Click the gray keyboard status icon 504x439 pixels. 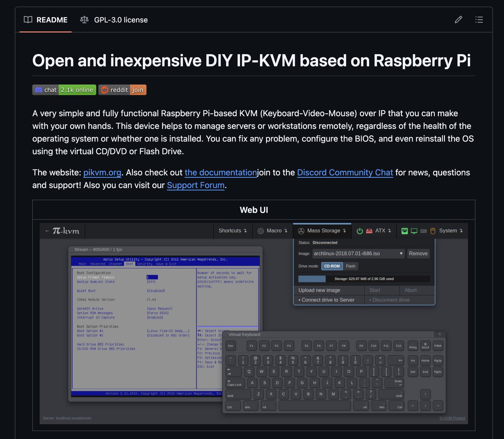tap(423, 231)
